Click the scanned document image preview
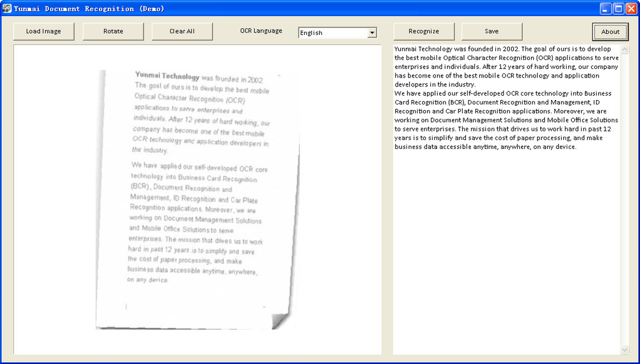 197,200
